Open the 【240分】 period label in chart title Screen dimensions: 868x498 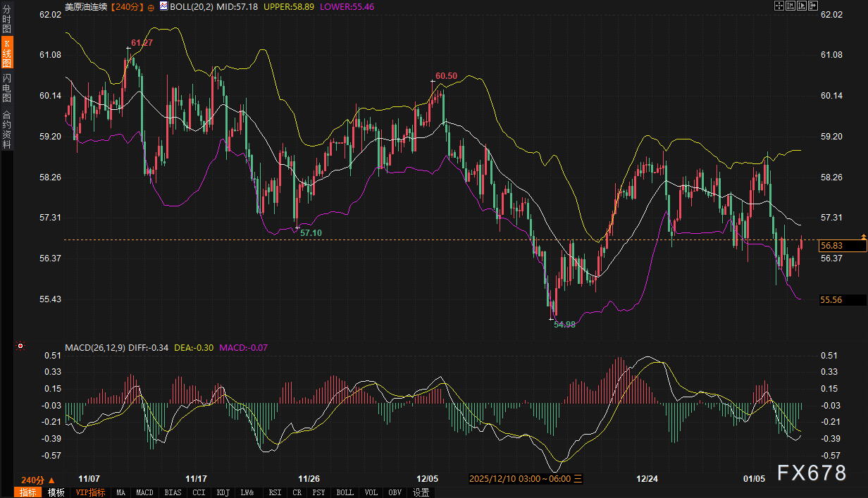pyautogui.click(x=127, y=6)
